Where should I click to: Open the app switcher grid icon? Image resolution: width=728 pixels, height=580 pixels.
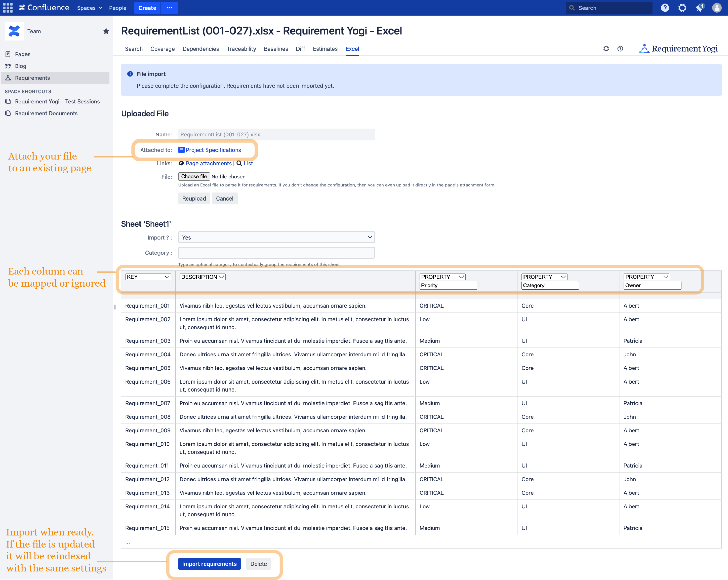[8, 8]
